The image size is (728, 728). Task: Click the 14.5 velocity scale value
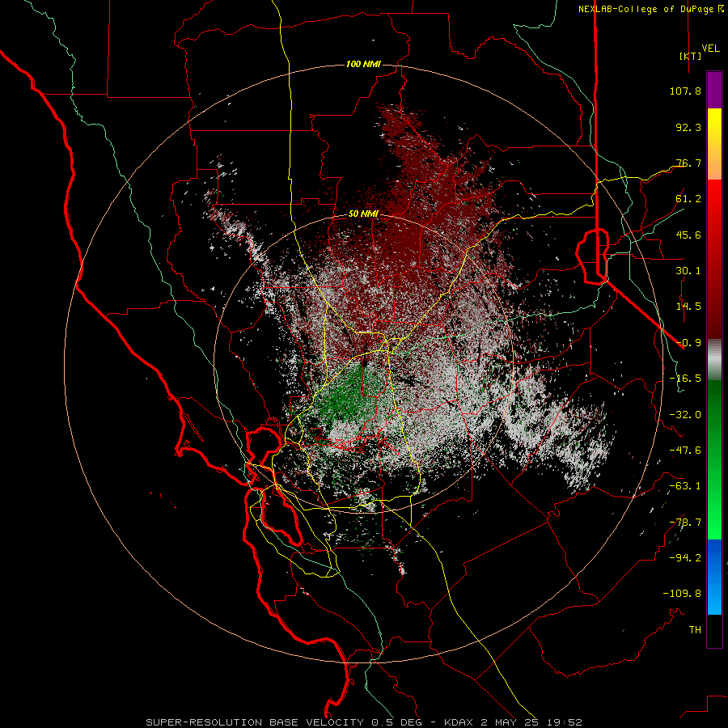point(688,307)
